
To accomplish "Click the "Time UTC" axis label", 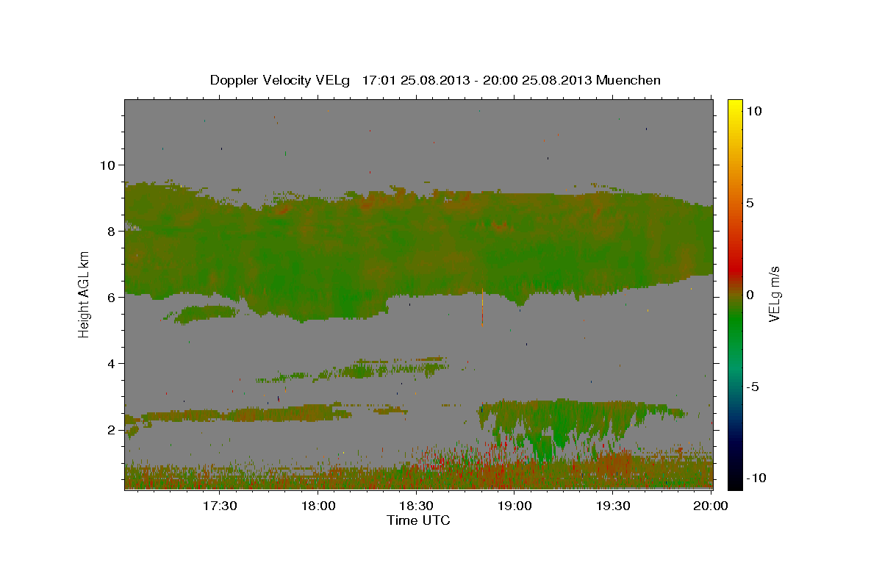I will coord(418,520).
